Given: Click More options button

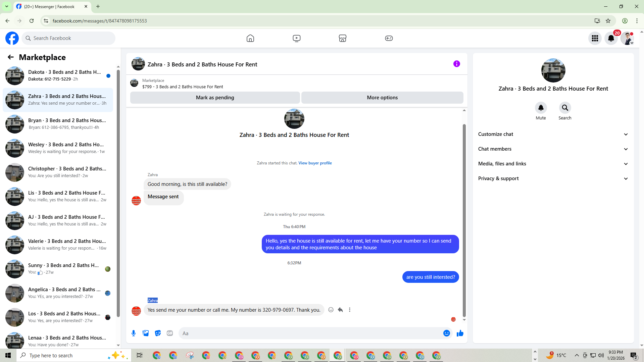Looking at the screenshot, I should (x=382, y=98).
